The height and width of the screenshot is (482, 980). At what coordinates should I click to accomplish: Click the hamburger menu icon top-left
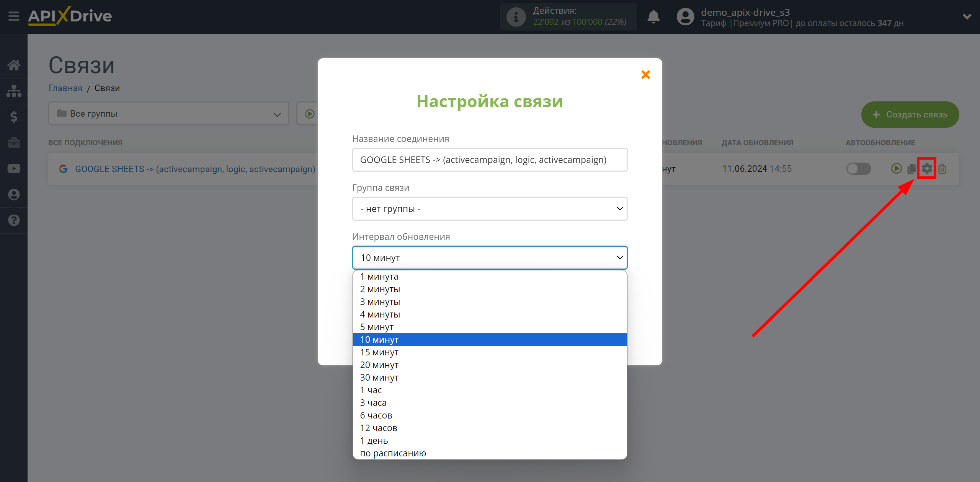click(x=12, y=16)
